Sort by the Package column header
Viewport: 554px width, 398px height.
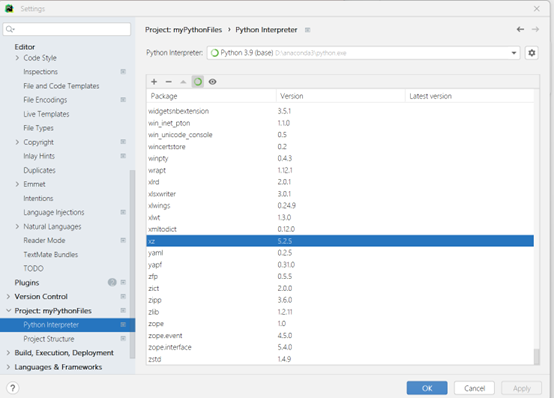pyautogui.click(x=211, y=96)
